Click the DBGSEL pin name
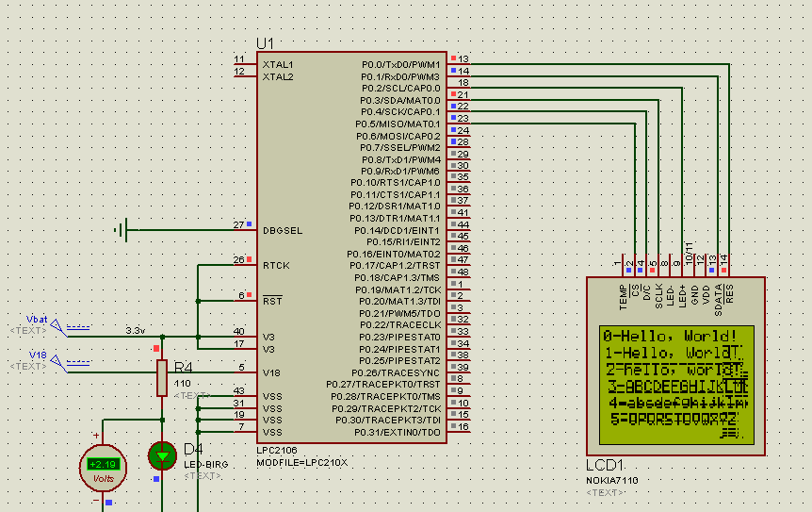 point(283,231)
